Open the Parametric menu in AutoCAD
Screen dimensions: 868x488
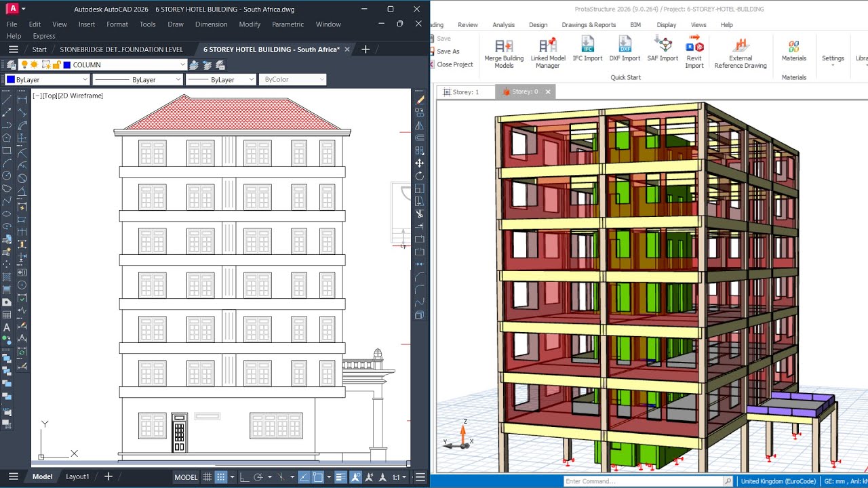[x=288, y=24]
